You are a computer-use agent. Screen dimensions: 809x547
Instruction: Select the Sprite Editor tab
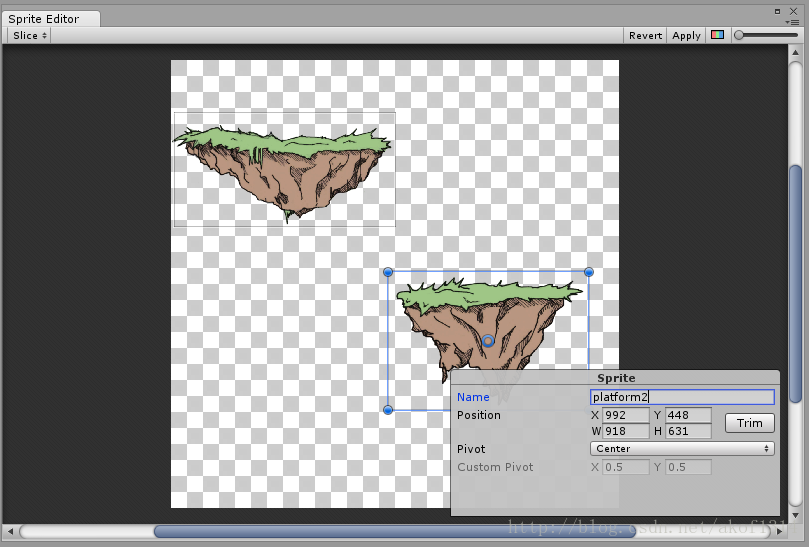51,19
